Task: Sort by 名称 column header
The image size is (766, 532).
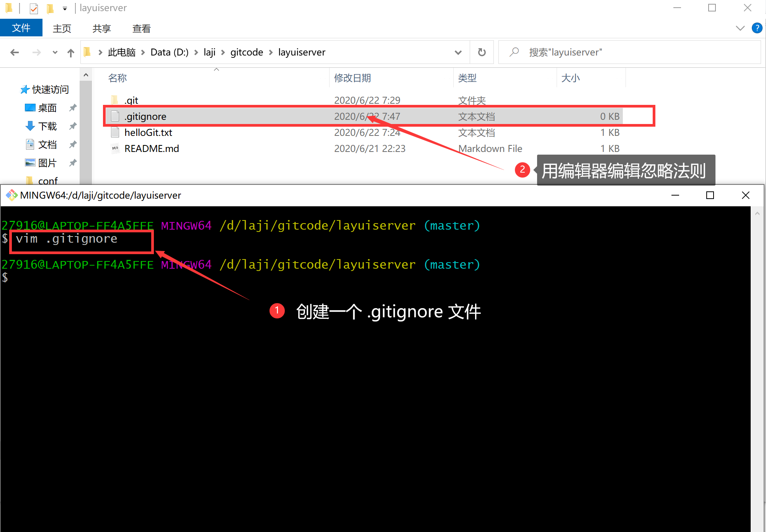Action: coord(216,78)
